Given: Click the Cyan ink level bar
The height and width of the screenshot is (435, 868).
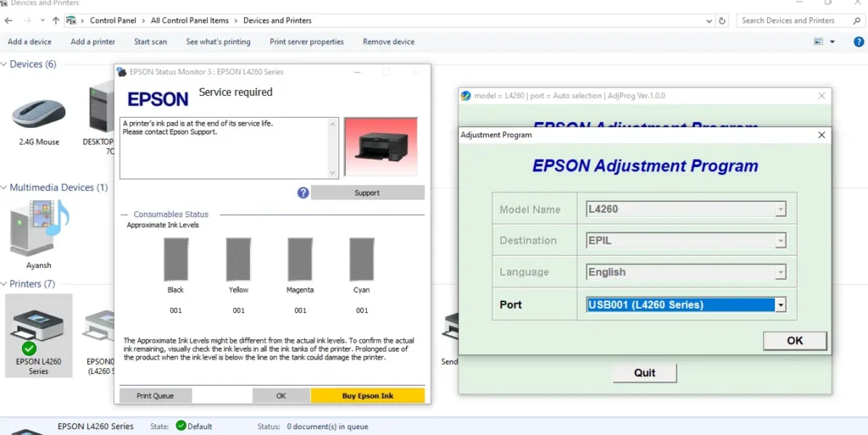Looking at the screenshot, I should (x=362, y=259).
